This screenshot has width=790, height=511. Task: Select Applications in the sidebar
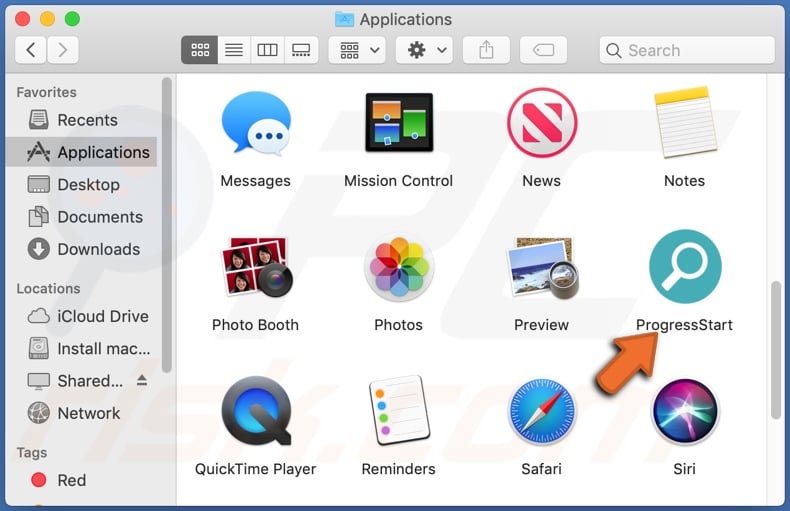[x=82, y=152]
